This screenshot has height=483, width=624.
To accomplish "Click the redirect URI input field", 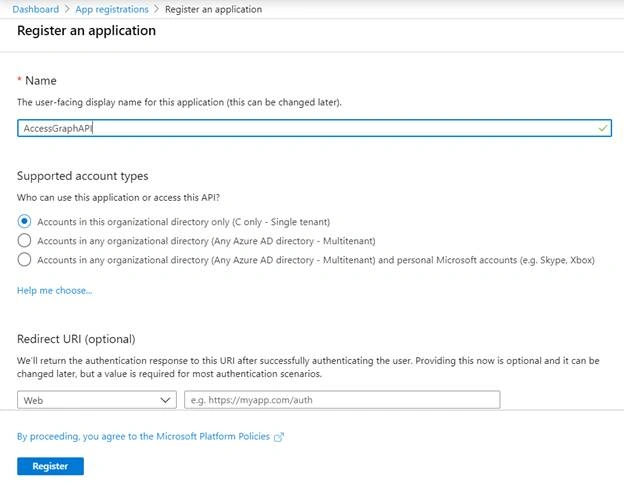I will pyautogui.click(x=342, y=400).
